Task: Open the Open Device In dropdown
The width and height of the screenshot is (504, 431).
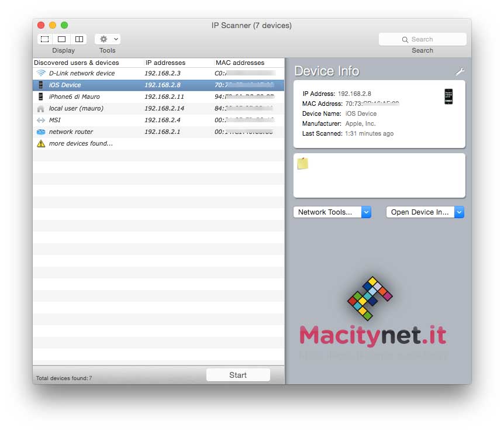Action: (425, 212)
